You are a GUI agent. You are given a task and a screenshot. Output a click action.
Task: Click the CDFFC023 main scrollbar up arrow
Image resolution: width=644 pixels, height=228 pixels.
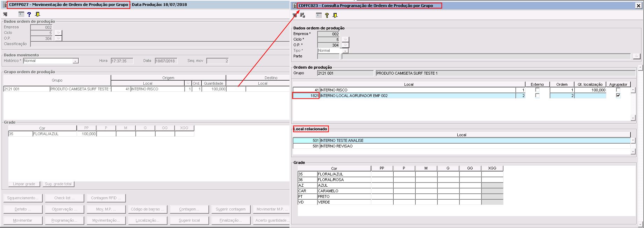pyautogui.click(x=640, y=67)
